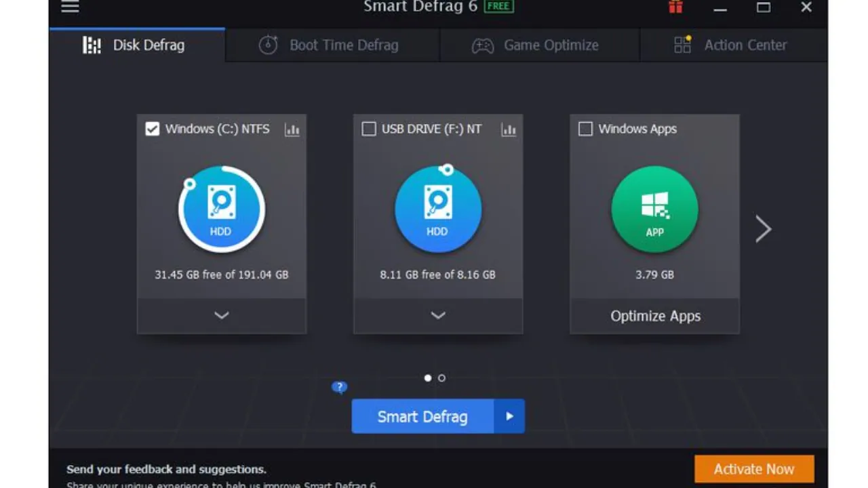Image resolution: width=868 pixels, height=488 pixels.
Task: Uncheck the Windows (C:) NTFS checkbox
Action: click(153, 129)
